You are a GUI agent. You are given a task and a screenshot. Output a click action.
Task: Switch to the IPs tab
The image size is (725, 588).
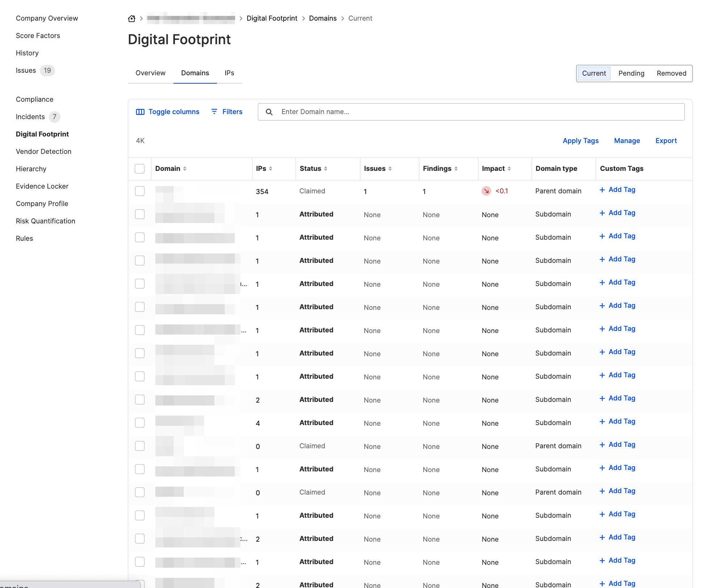tap(230, 73)
